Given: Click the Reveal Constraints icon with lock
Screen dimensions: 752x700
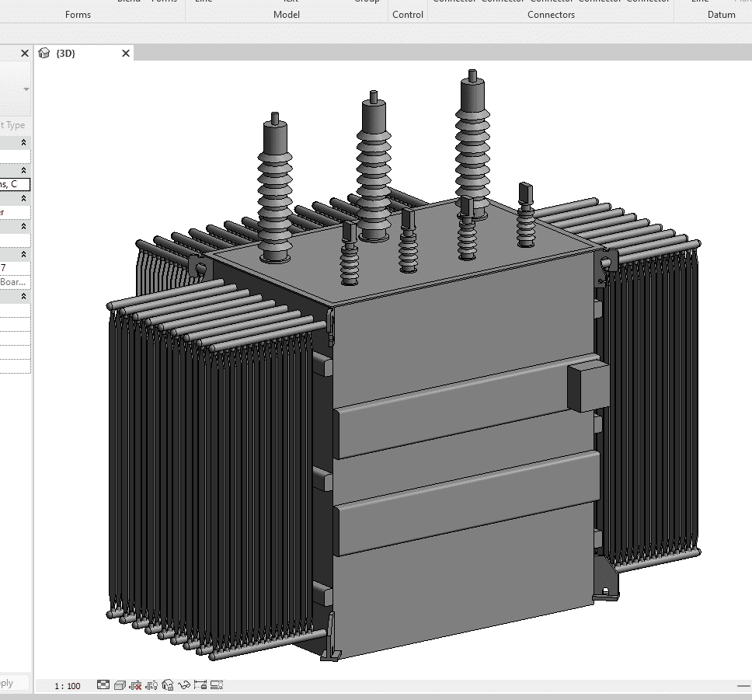Looking at the screenshot, I should click(x=200, y=684).
